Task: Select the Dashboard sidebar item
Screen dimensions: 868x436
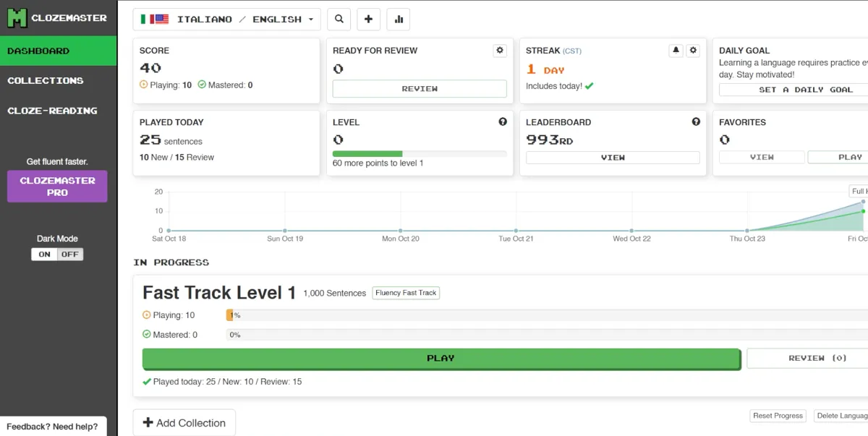Action: [x=39, y=51]
